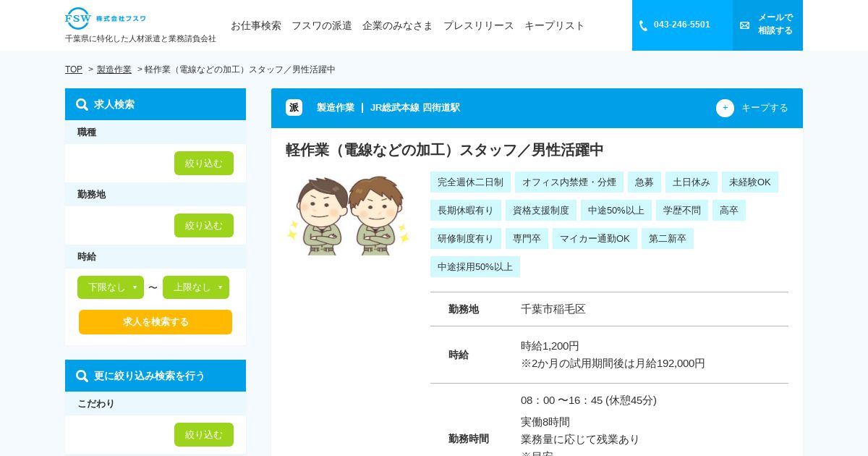Select the オフィス内禁煙・分煙 tag
The height and width of the screenshot is (456, 868).
569,182
